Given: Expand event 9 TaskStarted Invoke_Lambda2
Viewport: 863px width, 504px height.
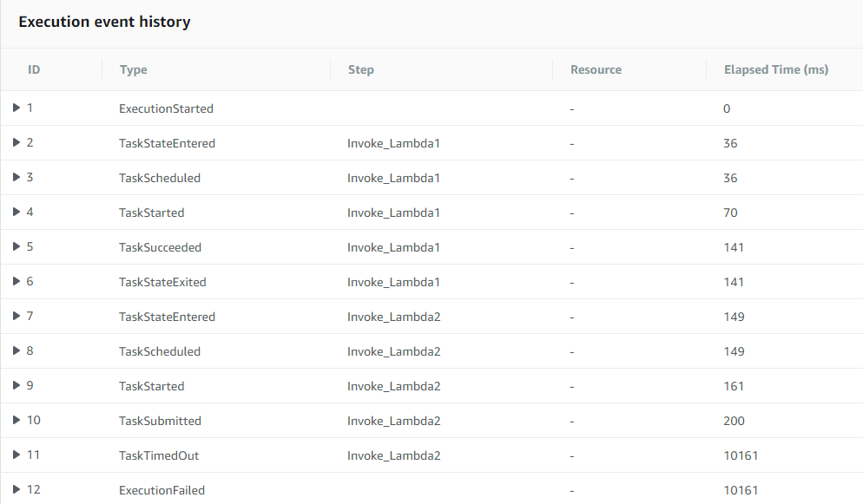Looking at the screenshot, I should coord(16,385).
